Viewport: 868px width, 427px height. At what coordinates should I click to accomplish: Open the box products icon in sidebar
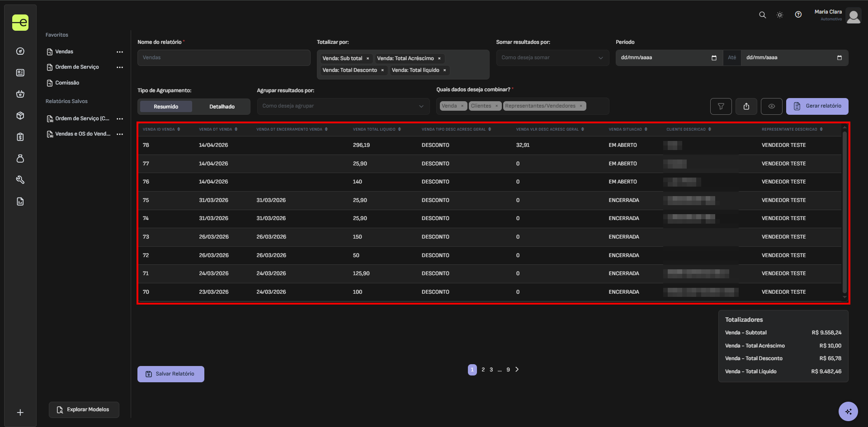click(20, 116)
